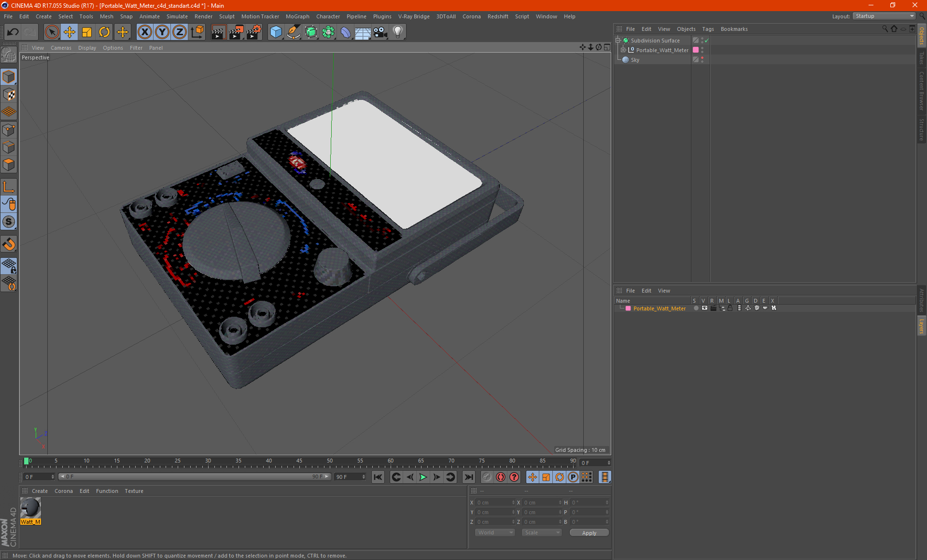Toggle viewport maximize icon
The width and height of the screenshot is (927, 560).
point(607,47)
